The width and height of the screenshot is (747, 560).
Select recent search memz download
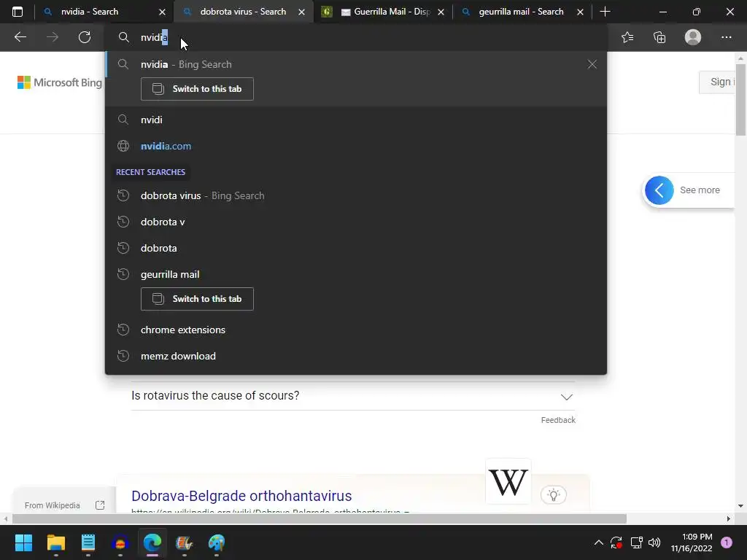tap(356, 356)
